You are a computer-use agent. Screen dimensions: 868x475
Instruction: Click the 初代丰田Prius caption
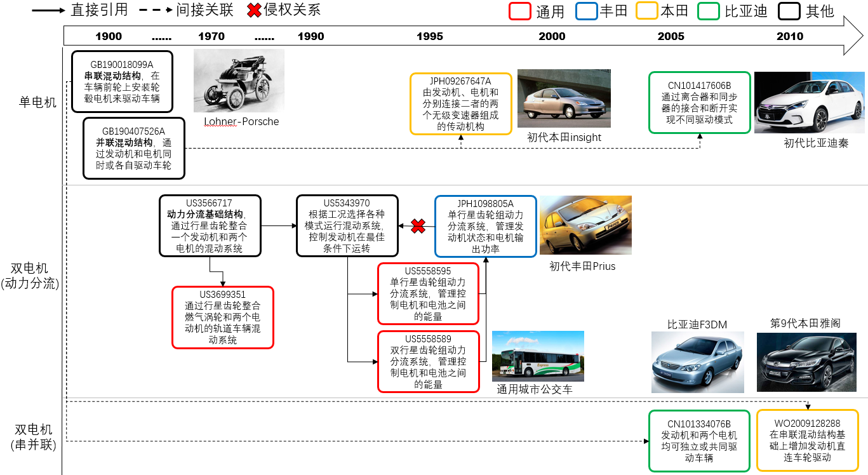coord(582,266)
